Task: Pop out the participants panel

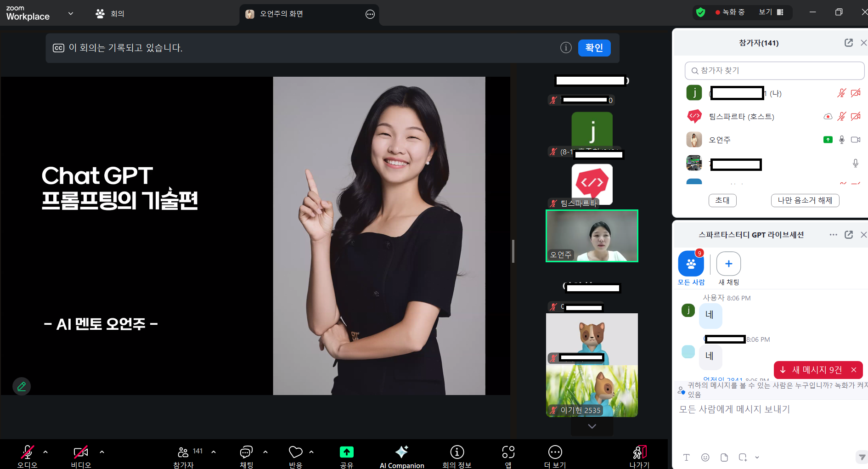Action: 849,43
